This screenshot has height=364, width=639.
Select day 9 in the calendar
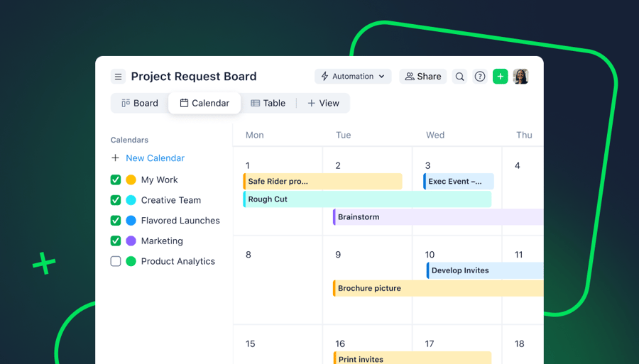point(338,255)
